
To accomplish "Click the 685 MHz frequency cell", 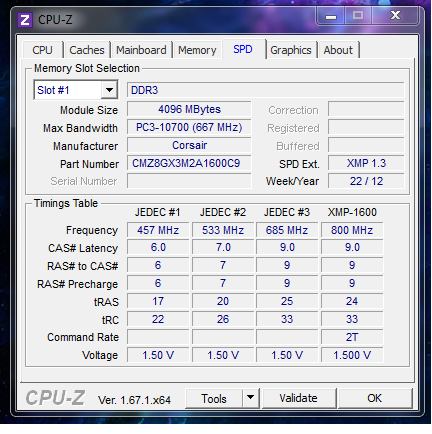I will click(287, 230).
